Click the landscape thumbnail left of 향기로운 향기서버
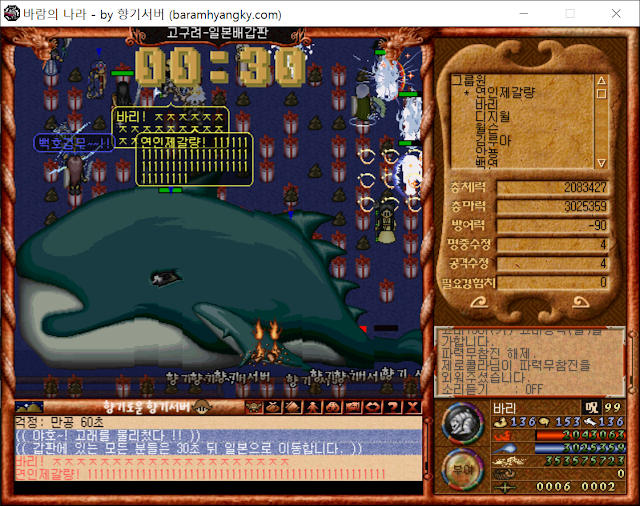This screenshot has height=506, width=640. click(29, 407)
